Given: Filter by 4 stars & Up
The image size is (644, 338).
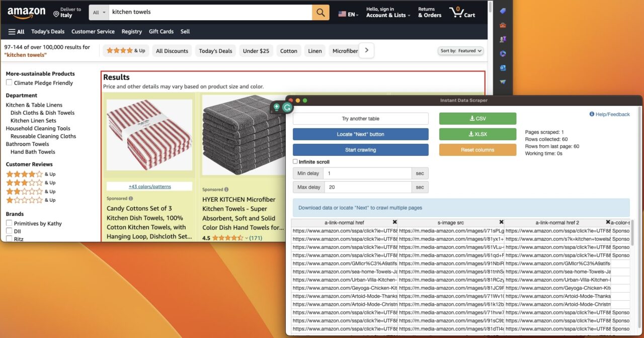Looking at the screenshot, I should point(31,174).
